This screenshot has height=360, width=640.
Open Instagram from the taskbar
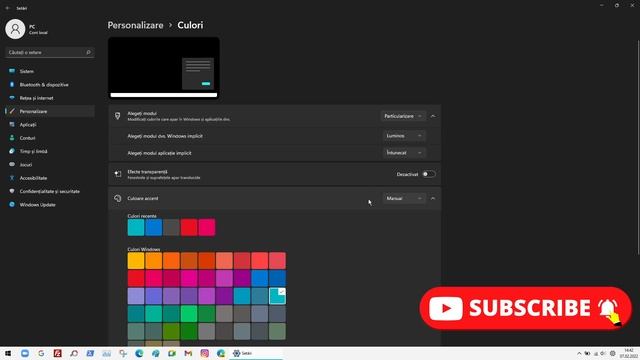point(204,353)
